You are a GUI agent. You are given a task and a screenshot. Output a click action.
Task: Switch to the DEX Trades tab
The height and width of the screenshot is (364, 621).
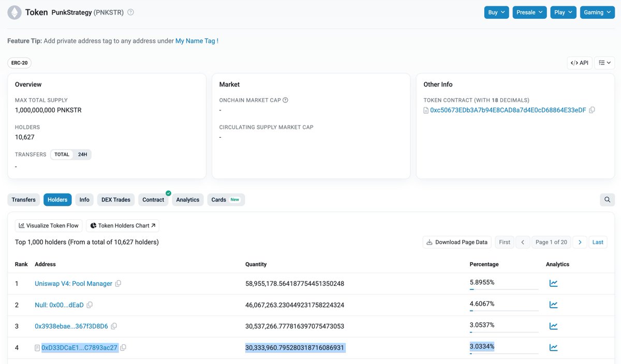click(x=116, y=200)
